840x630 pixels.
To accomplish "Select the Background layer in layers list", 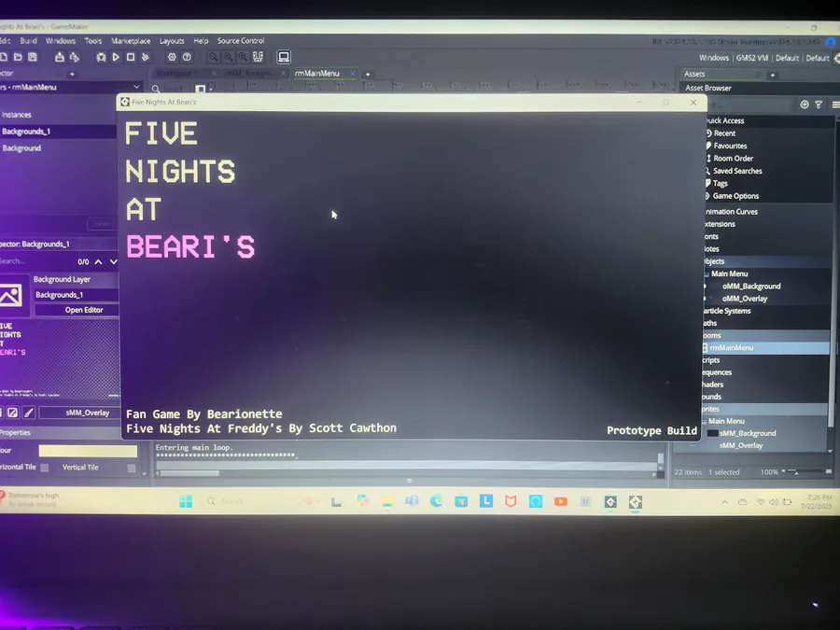I will pyautogui.click(x=59, y=147).
